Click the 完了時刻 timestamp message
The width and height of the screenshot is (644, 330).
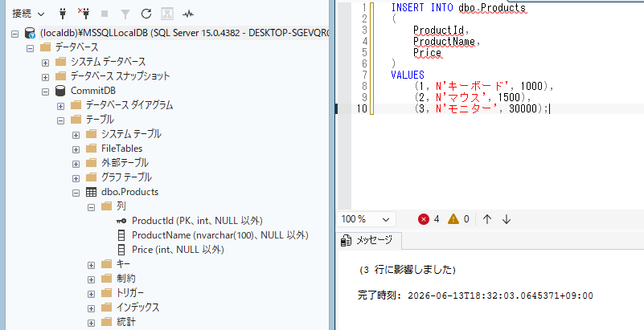point(475,295)
